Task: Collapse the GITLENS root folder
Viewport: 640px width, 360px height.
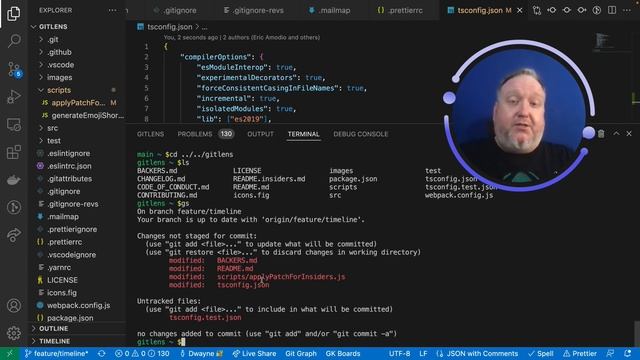Action: click(x=53, y=27)
